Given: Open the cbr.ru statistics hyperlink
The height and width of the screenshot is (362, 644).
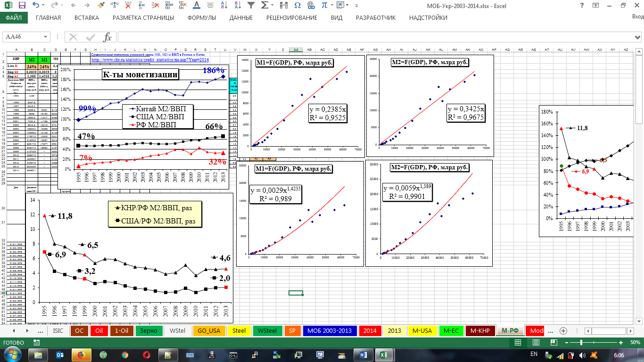Looking at the screenshot, I should tap(150, 60).
